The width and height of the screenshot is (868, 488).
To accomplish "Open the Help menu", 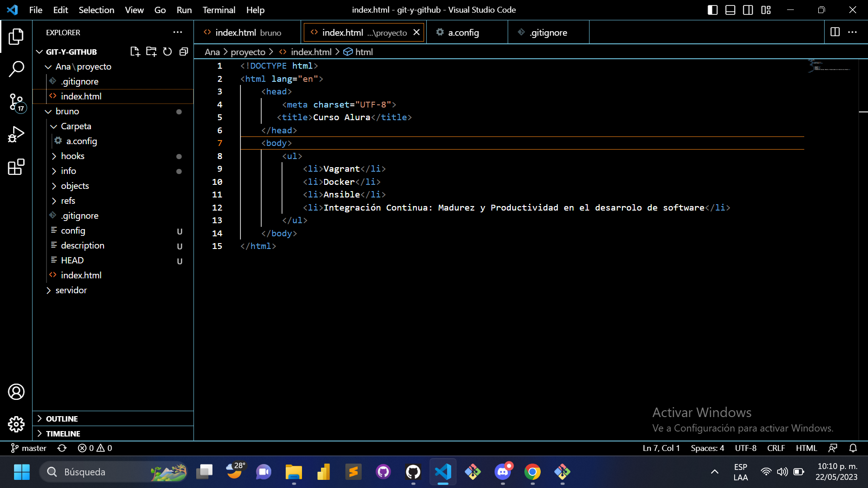I will point(255,10).
